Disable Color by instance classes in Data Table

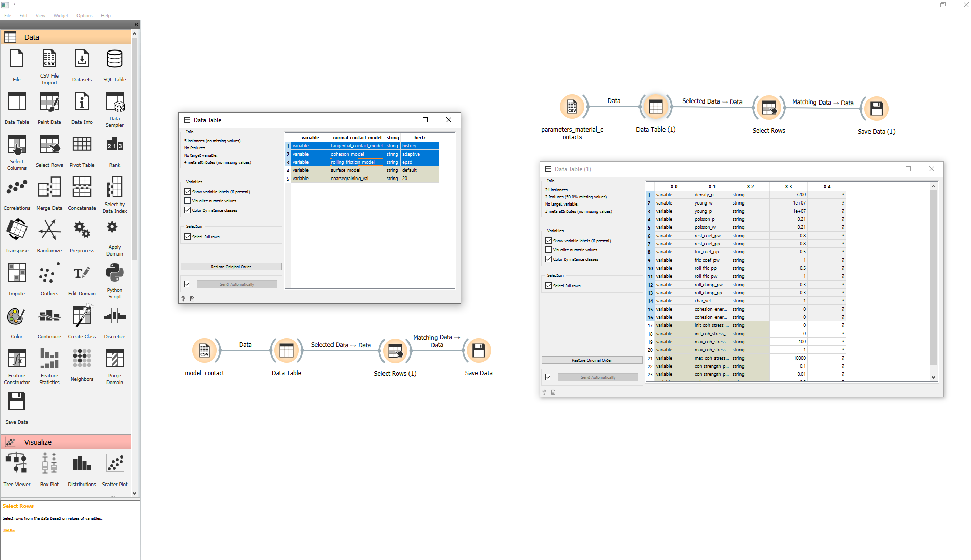tap(188, 210)
